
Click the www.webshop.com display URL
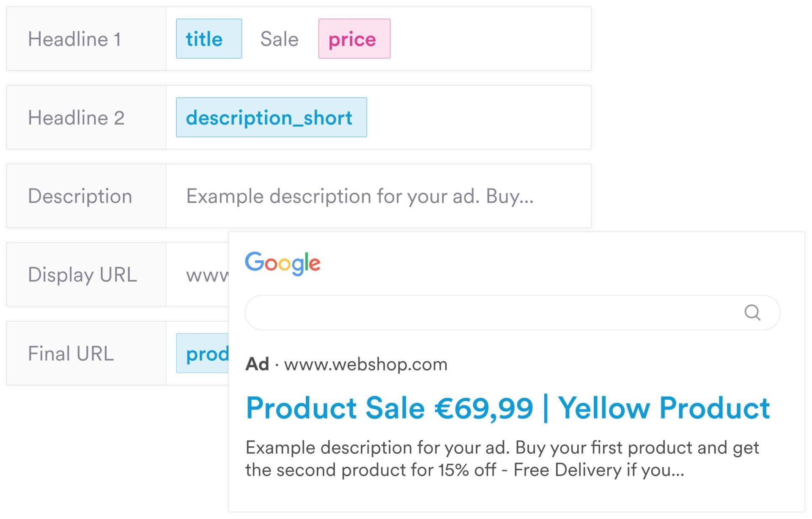(x=366, y=364)
